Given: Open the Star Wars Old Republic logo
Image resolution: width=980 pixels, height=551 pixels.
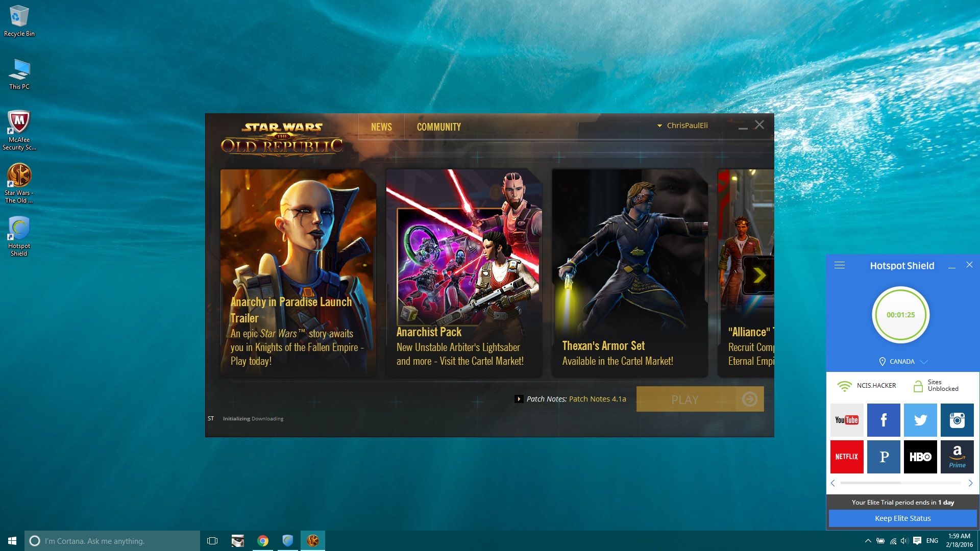Looking at the screenshot, I should pyautogui.click(x=282, y=138).
